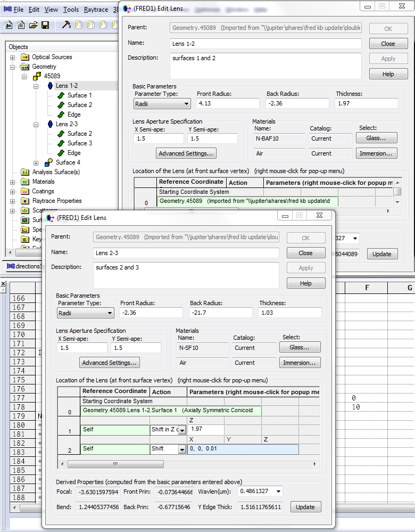
Task: Open the Raytrace menu
Action: (96, 10)
